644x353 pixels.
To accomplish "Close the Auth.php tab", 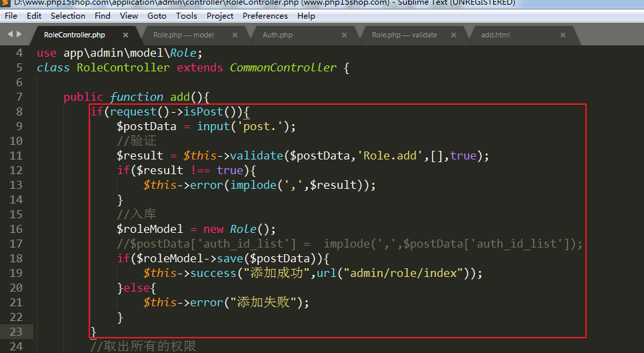I will 345,35.
